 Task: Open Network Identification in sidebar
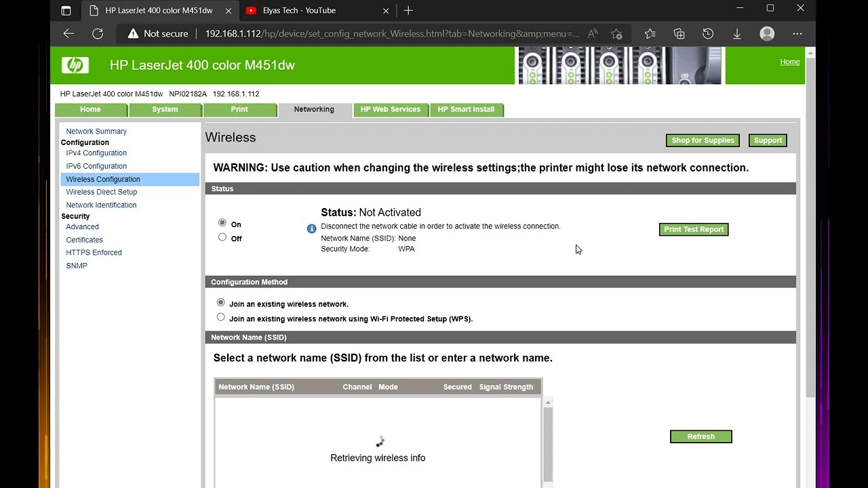pyautogui.click(x=101, y=205)
